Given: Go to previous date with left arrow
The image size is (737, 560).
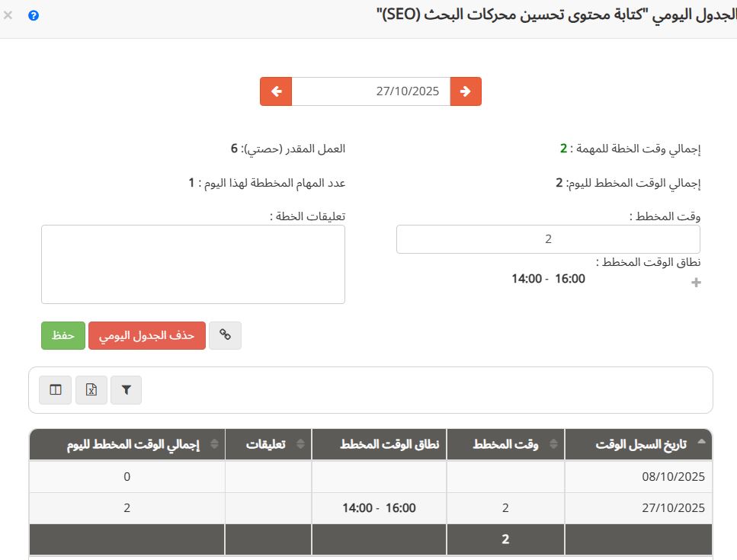Looking at the screenshot, I should click(275, 91).
